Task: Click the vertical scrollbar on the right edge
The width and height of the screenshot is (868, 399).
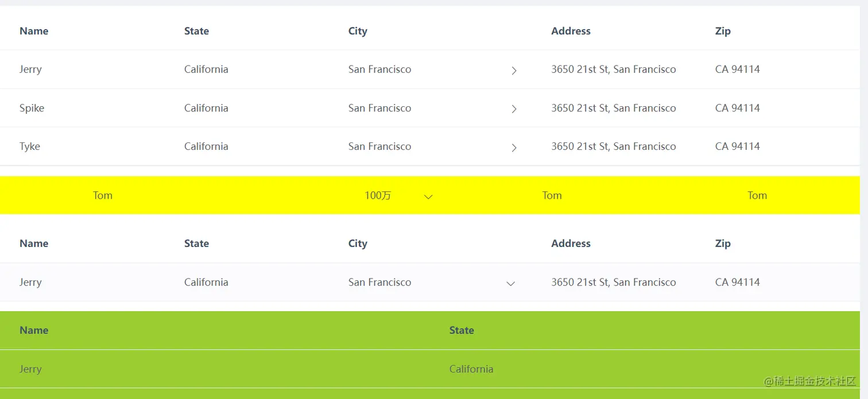Action: pos(863,172)
